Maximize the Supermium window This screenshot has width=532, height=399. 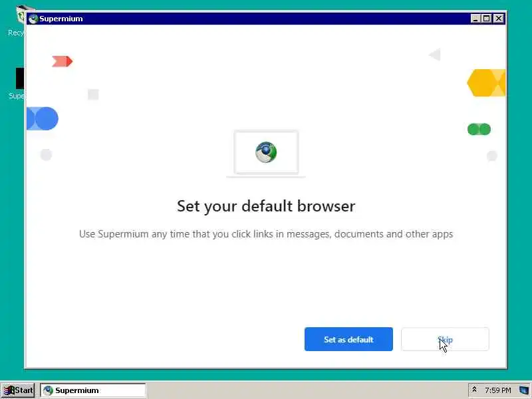coord(487,19)
